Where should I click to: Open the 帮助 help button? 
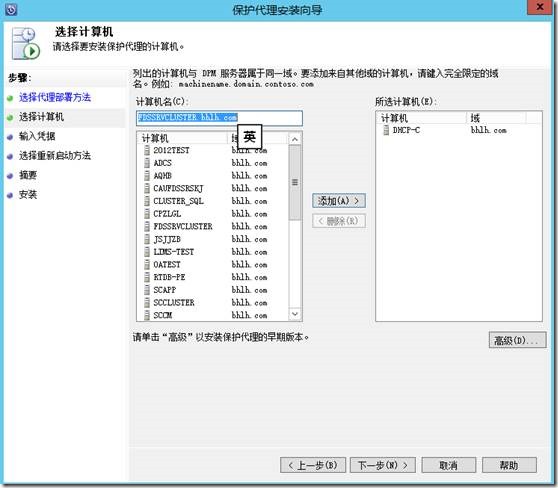pyautogui.click(x=509, y=465)
